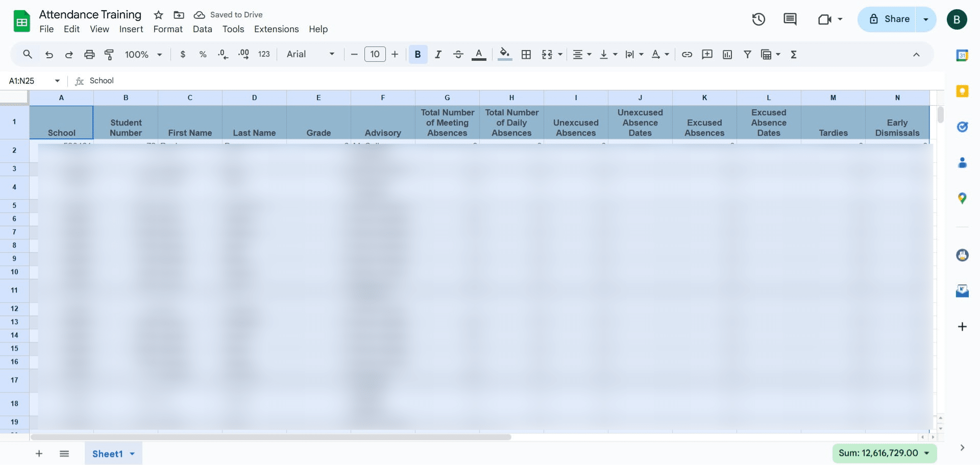Open version history clock icon
The height and width of the screenshot is (465, 980).
point(758,19)
